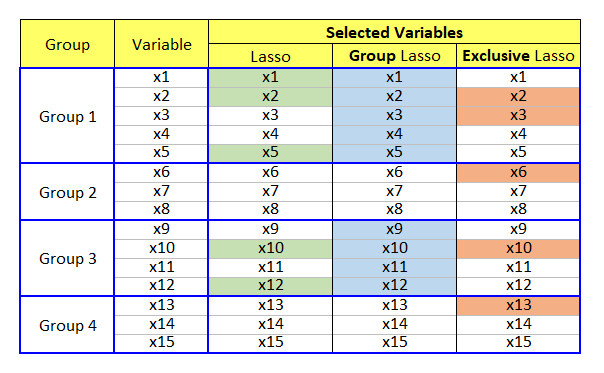
Task: Click x15 in the Exclusive Lasso column
Action: click(518, 343)
